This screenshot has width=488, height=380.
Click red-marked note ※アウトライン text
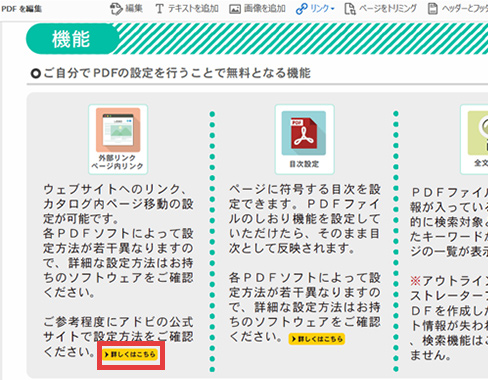449,281
